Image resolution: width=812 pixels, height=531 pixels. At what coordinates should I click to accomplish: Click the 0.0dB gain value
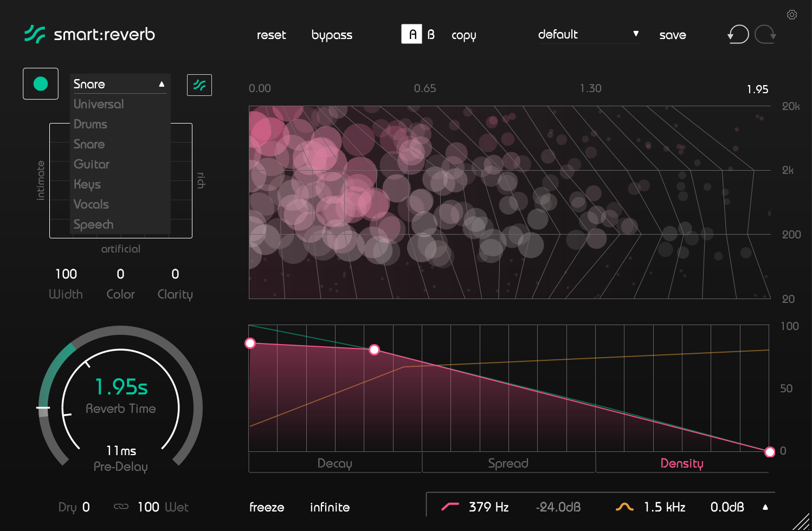tap(727, 507)
